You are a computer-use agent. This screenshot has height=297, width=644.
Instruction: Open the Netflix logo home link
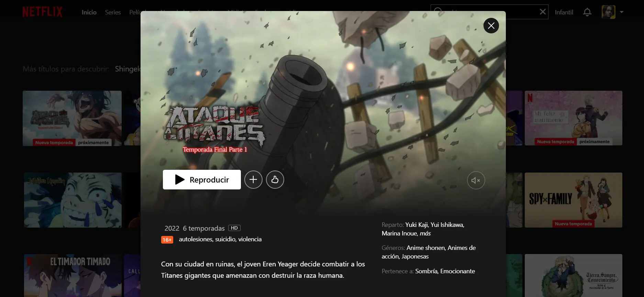(x=42, y=12)
